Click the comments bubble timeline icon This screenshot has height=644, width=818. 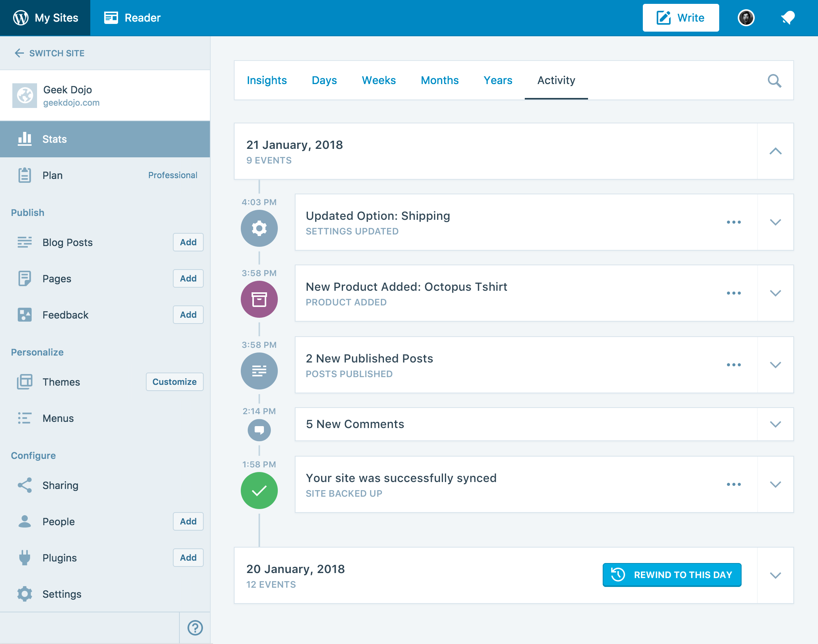[259, 430]
